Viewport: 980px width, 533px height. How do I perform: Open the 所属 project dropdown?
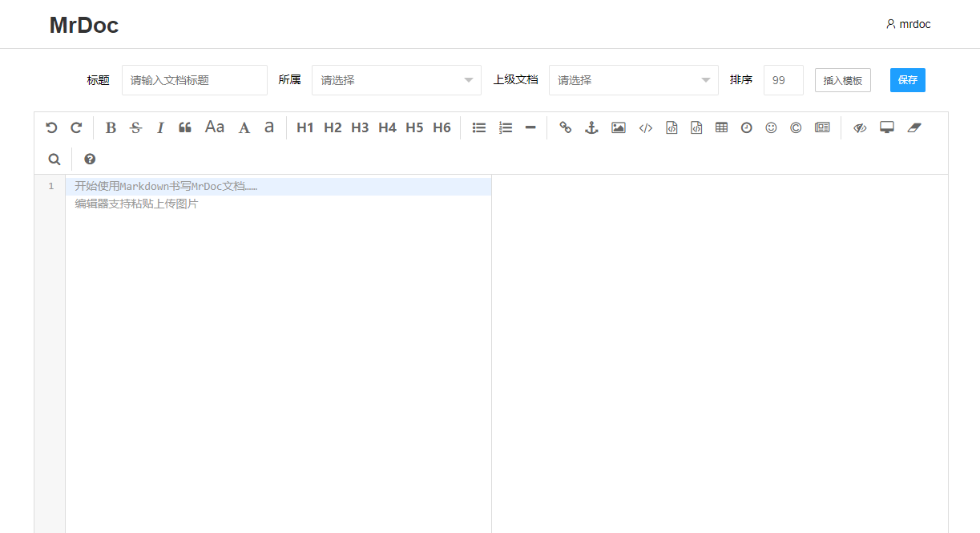[397, 80]
